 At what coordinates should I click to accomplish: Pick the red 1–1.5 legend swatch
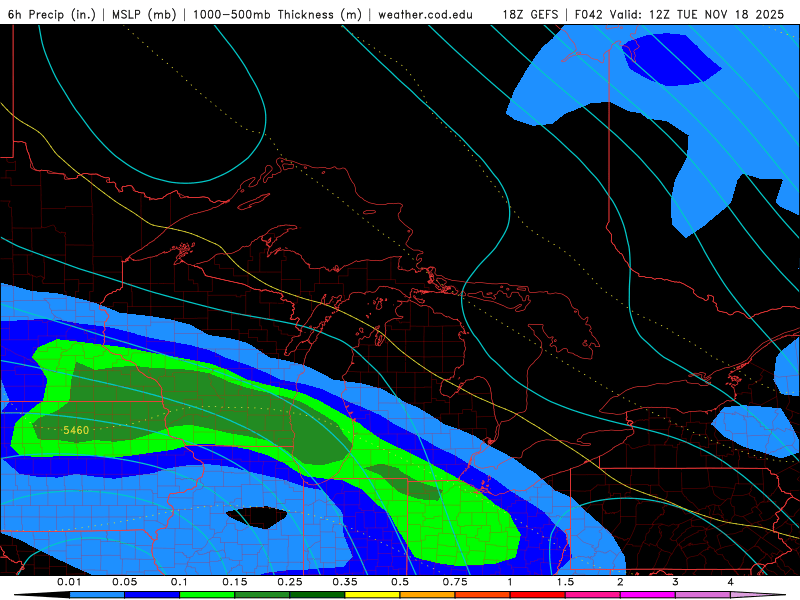pos(538,595)
